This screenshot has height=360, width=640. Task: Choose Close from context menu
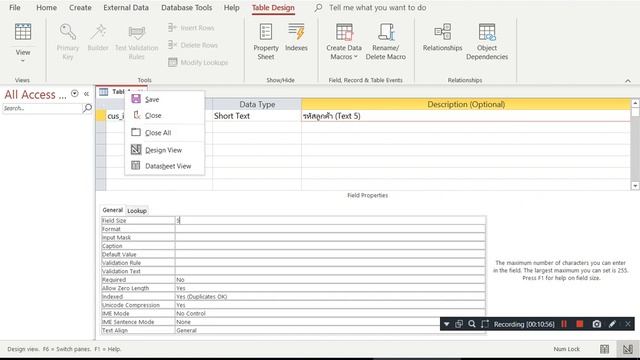pos(164,116)
